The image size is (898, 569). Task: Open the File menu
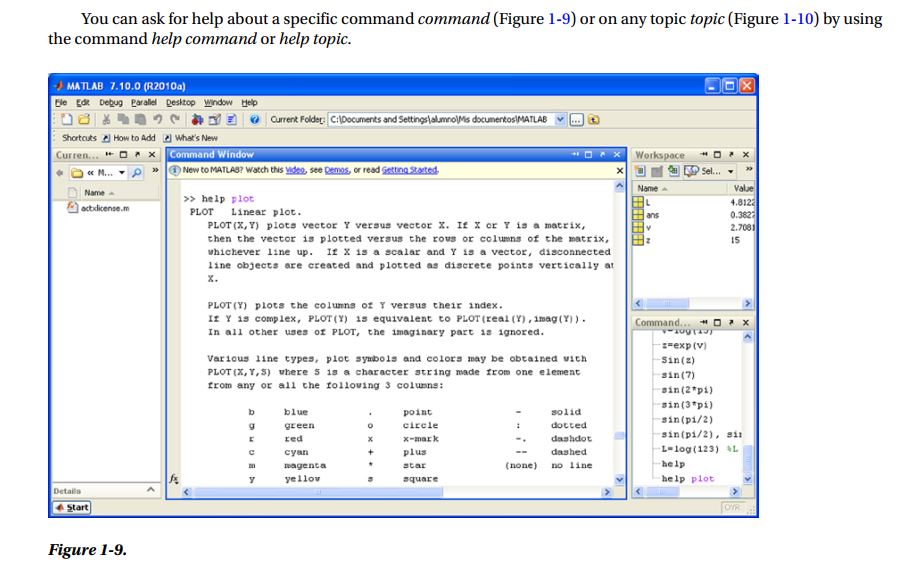(61, 102)
